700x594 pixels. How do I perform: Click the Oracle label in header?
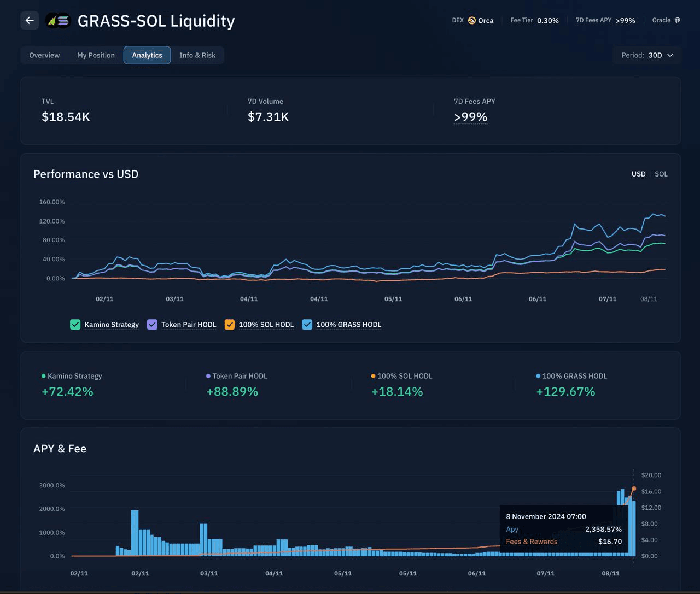tap(661, 20)
